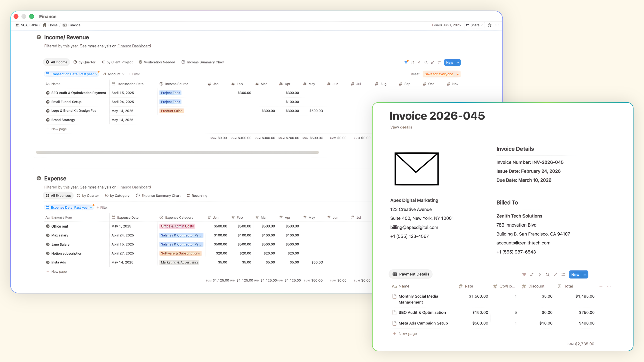The width and height of the screenshot is (644, 362).
Task: Click the Income table horizontal scrollbar
Action: [x=177, y=152]
